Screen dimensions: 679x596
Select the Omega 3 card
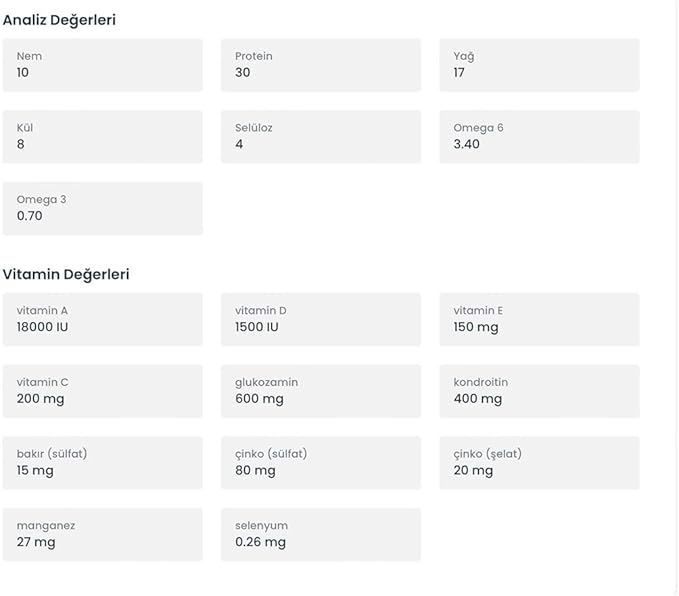click(x=102, y=208)
